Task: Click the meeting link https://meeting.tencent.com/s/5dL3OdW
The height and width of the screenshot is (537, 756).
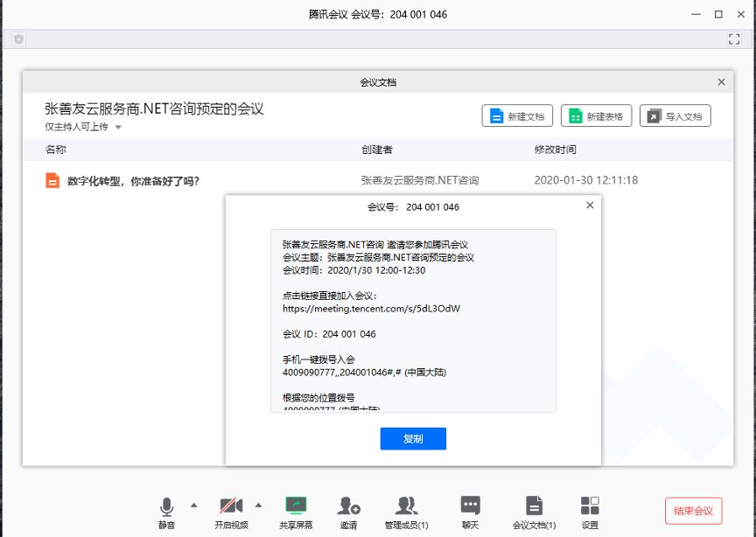Action: tap(371, 309)
